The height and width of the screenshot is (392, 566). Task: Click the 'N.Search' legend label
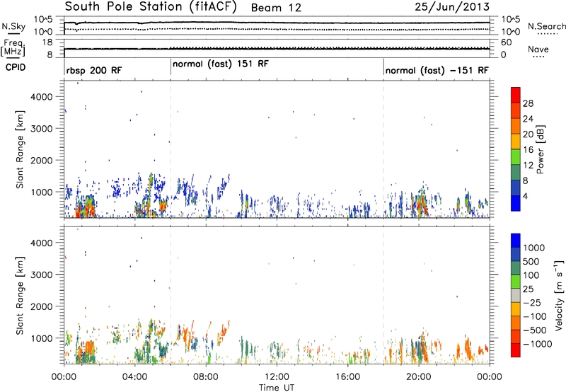pyautogui.click(x=546, y=26)
